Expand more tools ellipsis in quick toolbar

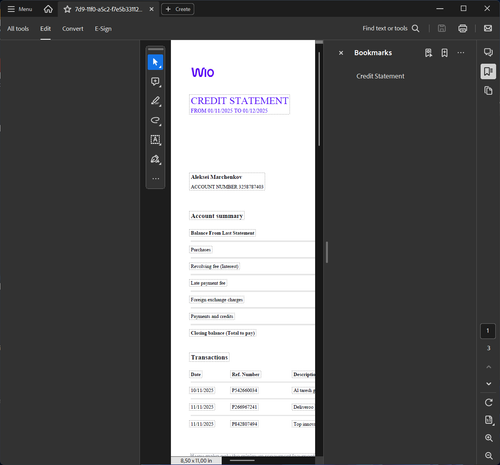click(155, 179)
